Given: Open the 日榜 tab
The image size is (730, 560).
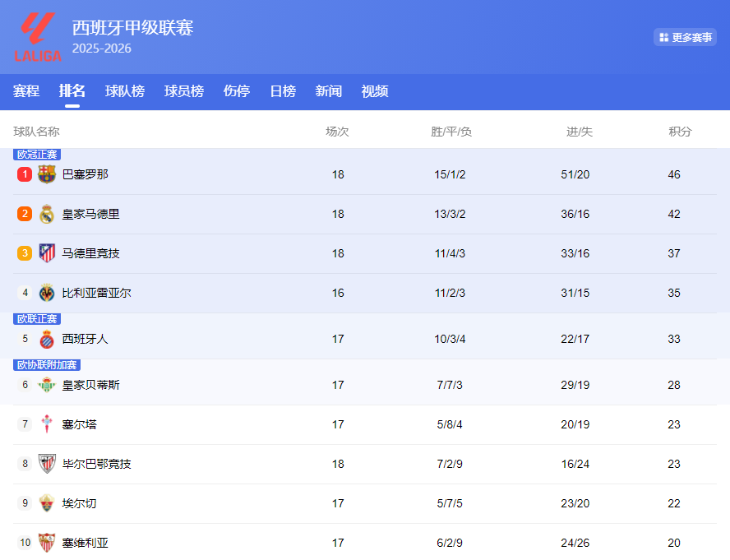Looking at the screenshot, I should point(283,90).
